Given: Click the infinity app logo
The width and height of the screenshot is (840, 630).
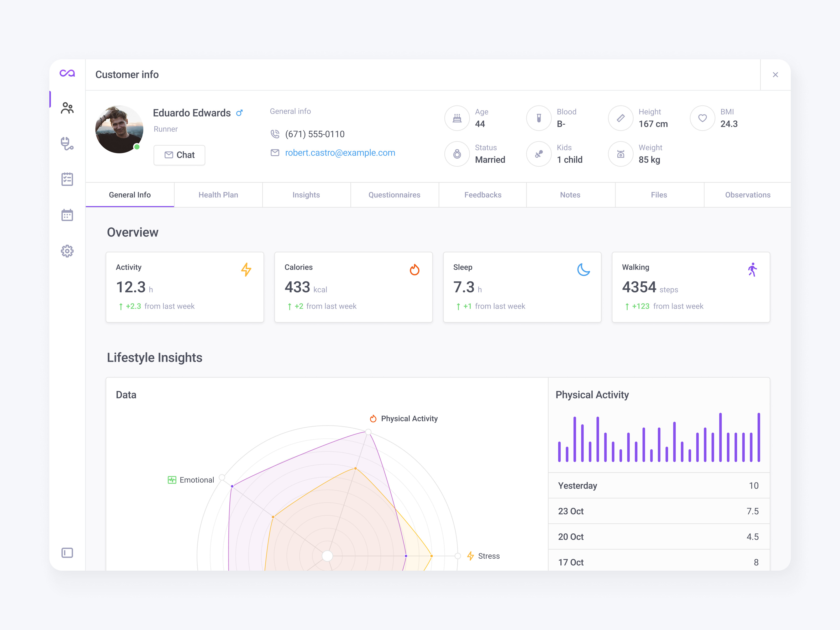Looking at the screenshot, I should pyautogui.click(x=67, y=73).
